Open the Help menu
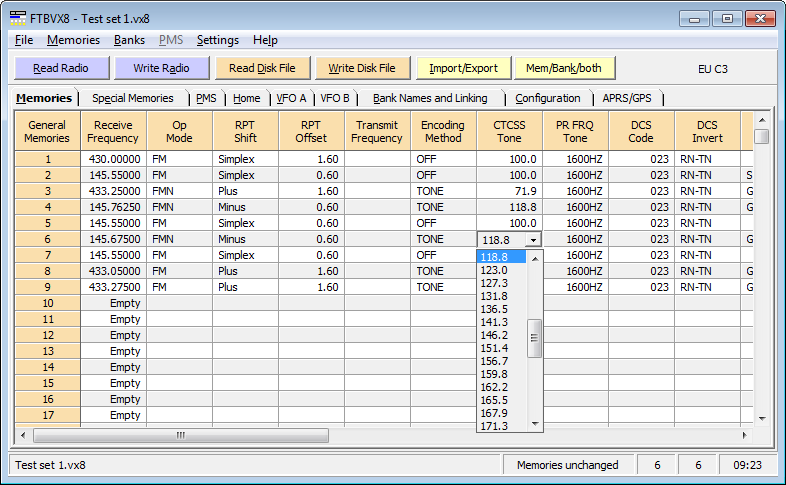The width and height of the screenshot is (786, 485). tap(265, 40)
